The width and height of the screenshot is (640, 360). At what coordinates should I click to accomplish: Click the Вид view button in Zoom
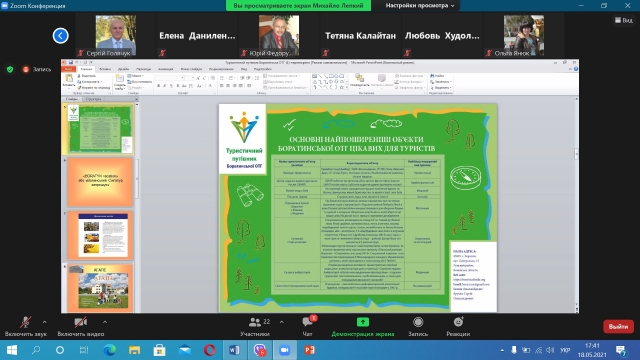tap(623, 20)
